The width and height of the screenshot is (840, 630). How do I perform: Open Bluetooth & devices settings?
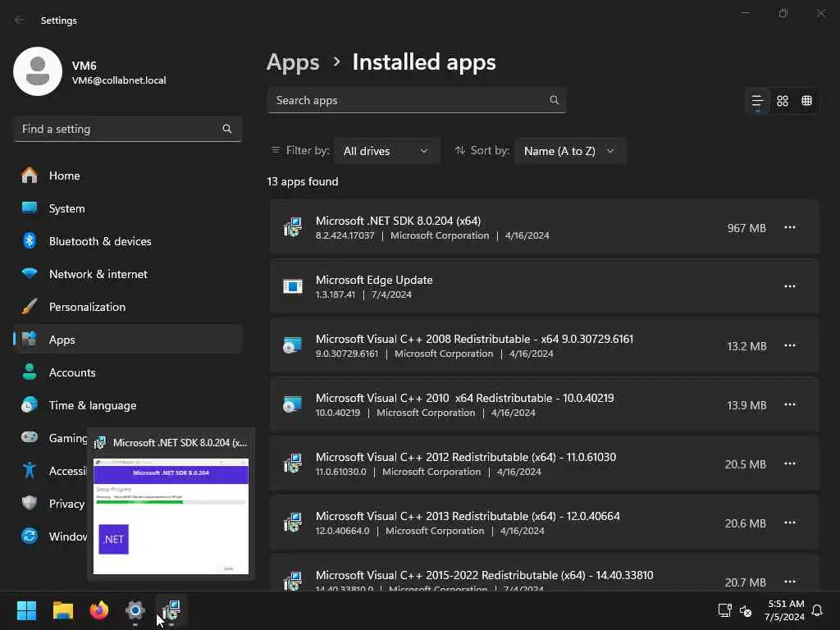[128, 241]
